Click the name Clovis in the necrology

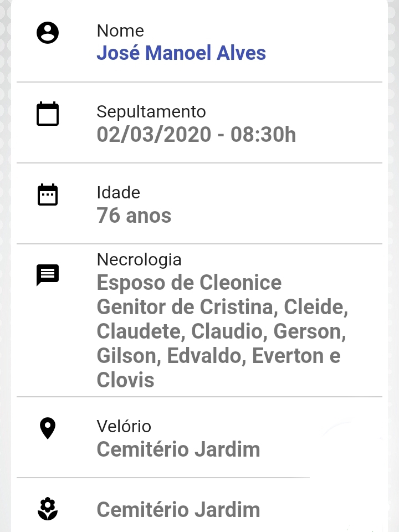[125, 380]
